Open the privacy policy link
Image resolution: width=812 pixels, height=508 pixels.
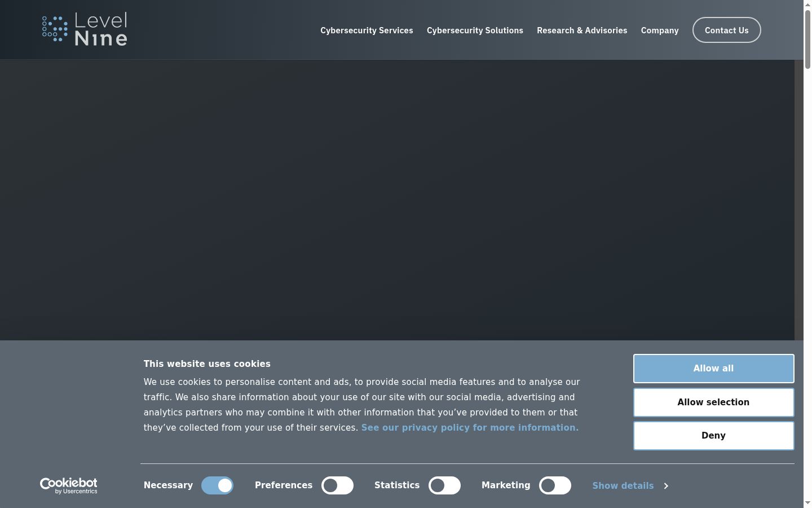tap(470, 428)
